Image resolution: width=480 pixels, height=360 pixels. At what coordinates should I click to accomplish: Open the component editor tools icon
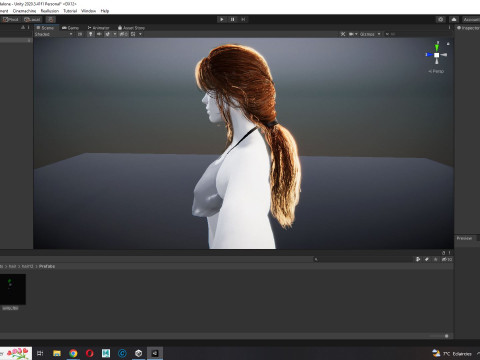[343, 34]
